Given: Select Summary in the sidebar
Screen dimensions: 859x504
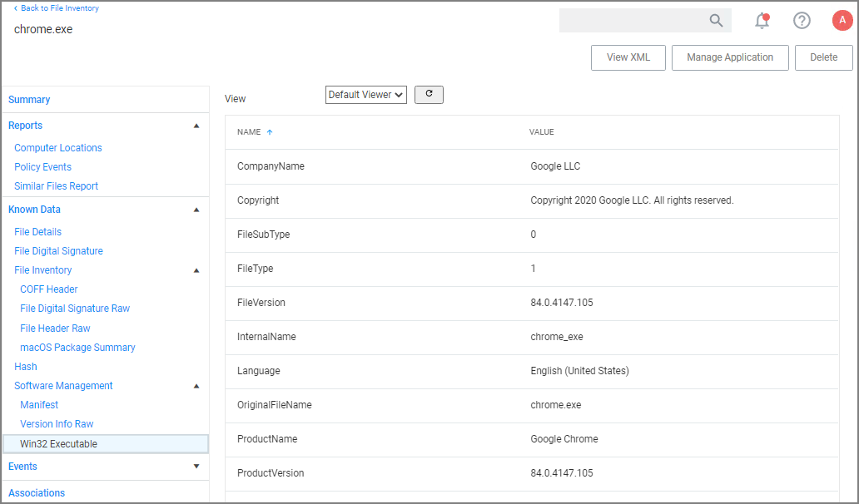Looking at the screenshot, I should tap(29, 99).
